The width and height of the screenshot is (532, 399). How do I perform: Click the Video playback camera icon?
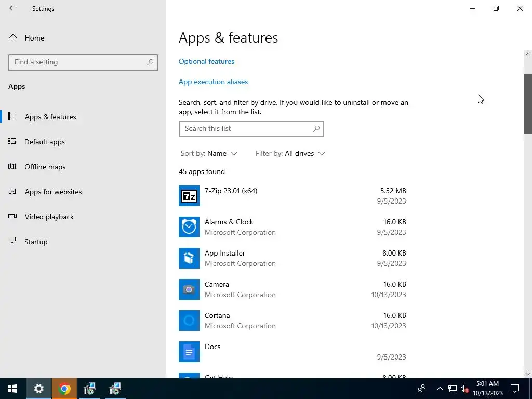click(x=12, y=216)
